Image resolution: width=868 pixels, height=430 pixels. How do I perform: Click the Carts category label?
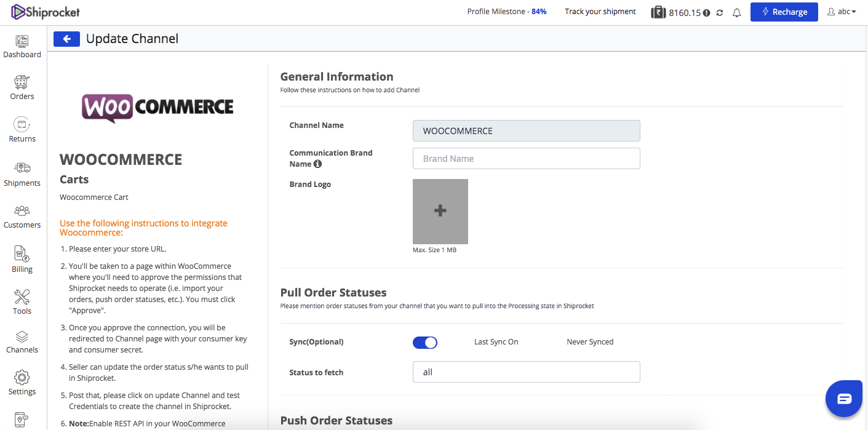[x=74, y=180]
